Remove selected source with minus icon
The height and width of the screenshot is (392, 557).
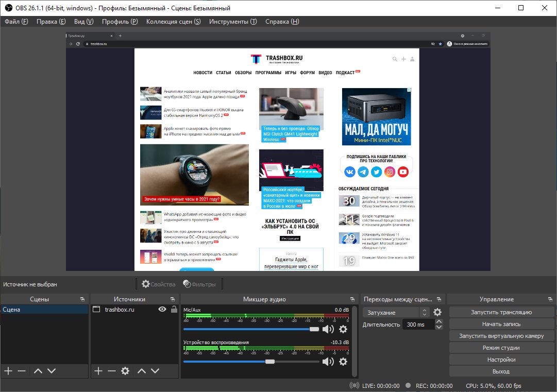point(112,371)
